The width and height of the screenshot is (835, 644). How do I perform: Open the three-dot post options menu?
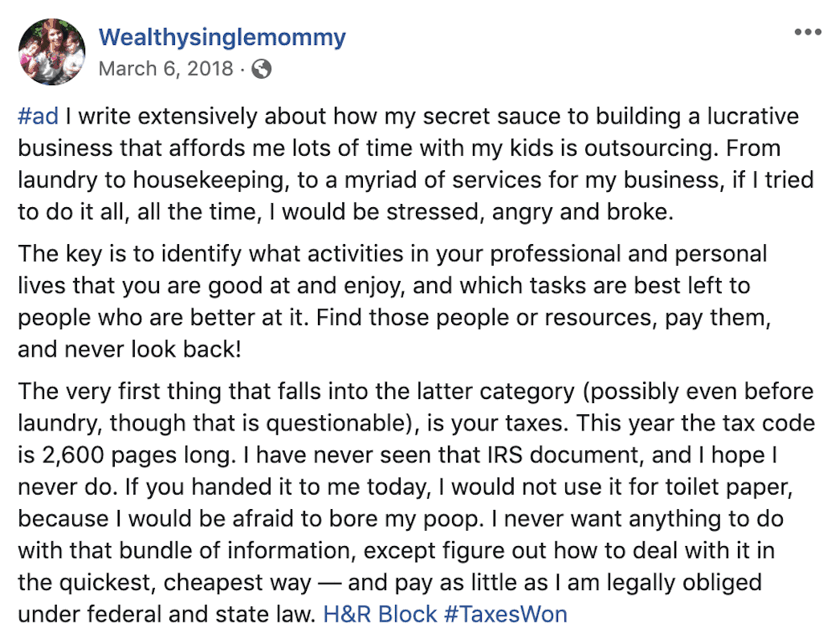coord(807,33)
